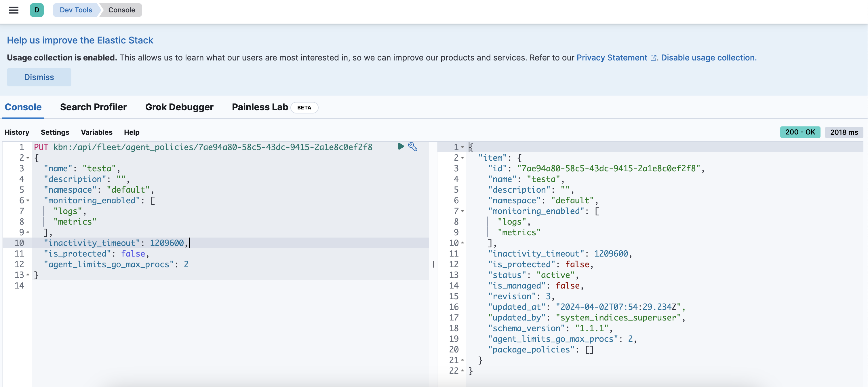Click "metrics" entry in request editor
The image size is (868, 387).
pos(75,222)
